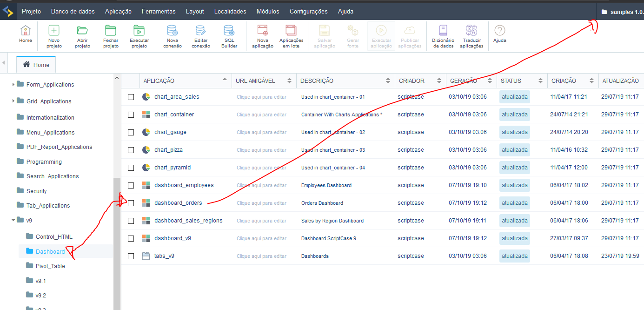Click the Traduzir aplicações icon
The image size is (644, 310).
471,31
